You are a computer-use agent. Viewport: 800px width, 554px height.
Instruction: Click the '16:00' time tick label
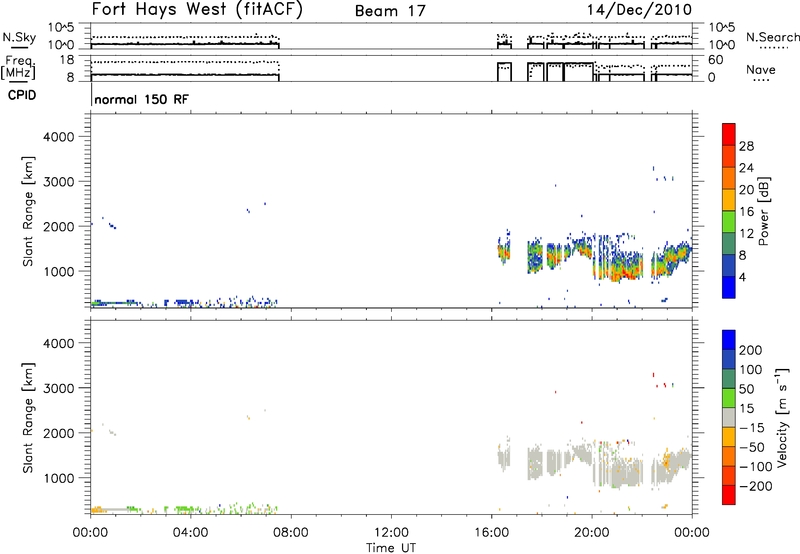pos(491,533)
